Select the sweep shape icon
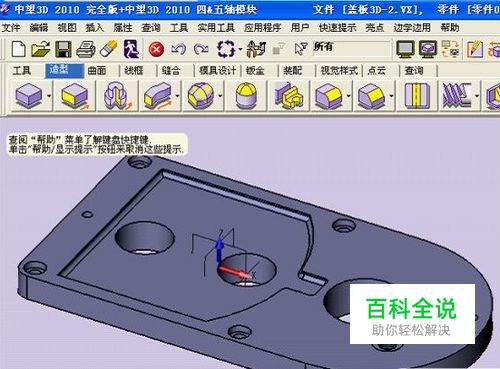This screenshot has height=369, width=500. pos(157,96)
